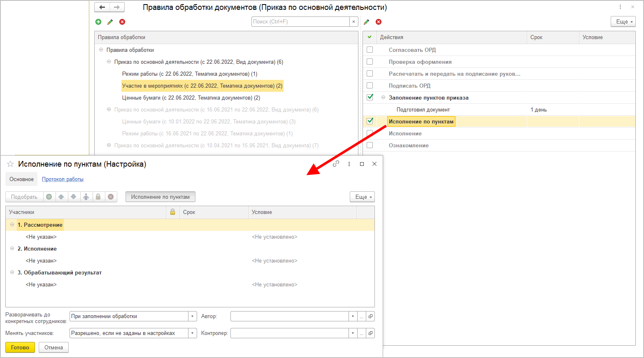Screen dimensions: 644x358
Task: Open the Протокол работы tab
Action: point(63,179)
